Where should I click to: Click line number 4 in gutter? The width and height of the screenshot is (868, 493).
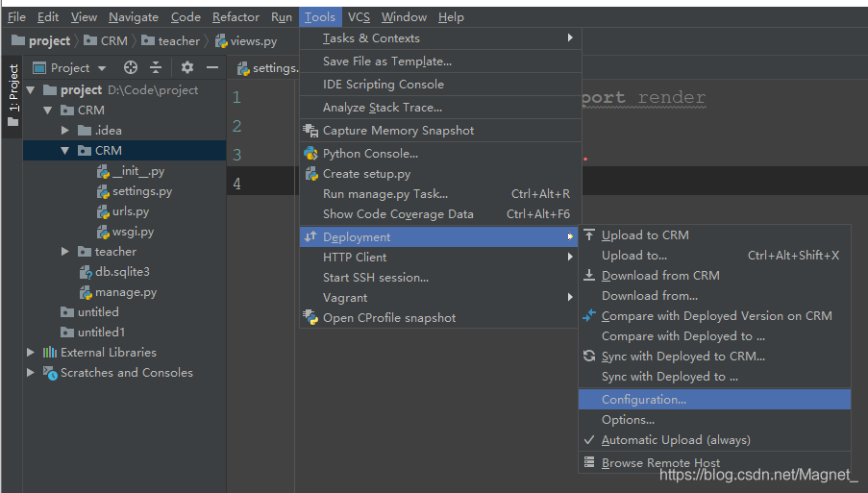[x=236, y=184]
